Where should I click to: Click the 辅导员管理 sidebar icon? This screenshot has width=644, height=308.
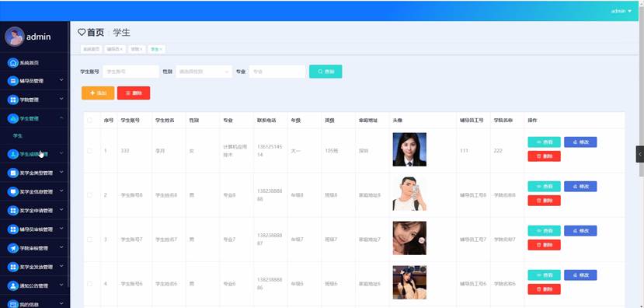(x=13, y=81)
